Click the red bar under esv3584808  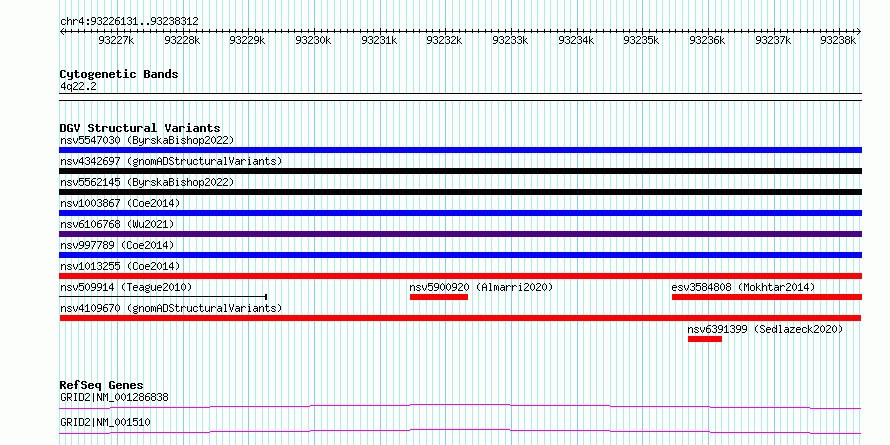(x=767, y=297)
